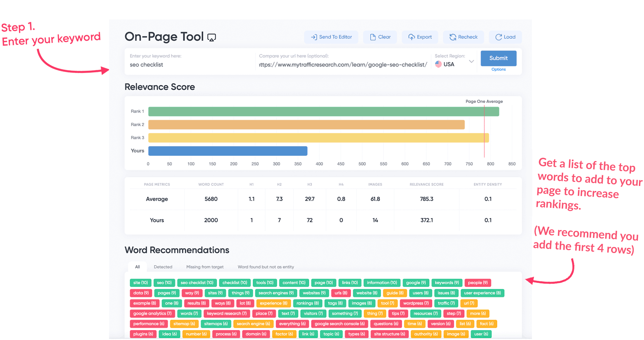
Task: Click the Page One Average marker label
Action: pos(484,101)
